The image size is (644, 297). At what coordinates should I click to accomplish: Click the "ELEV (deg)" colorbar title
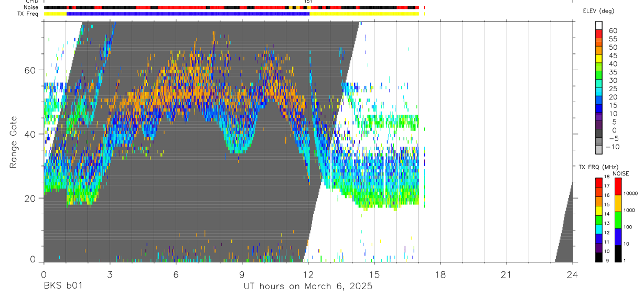point(598,10)
